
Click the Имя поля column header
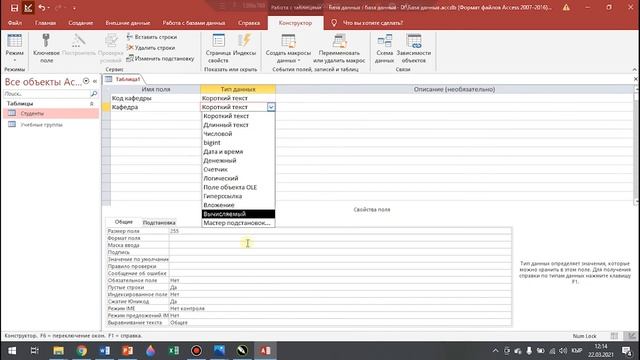click(155, 89)
